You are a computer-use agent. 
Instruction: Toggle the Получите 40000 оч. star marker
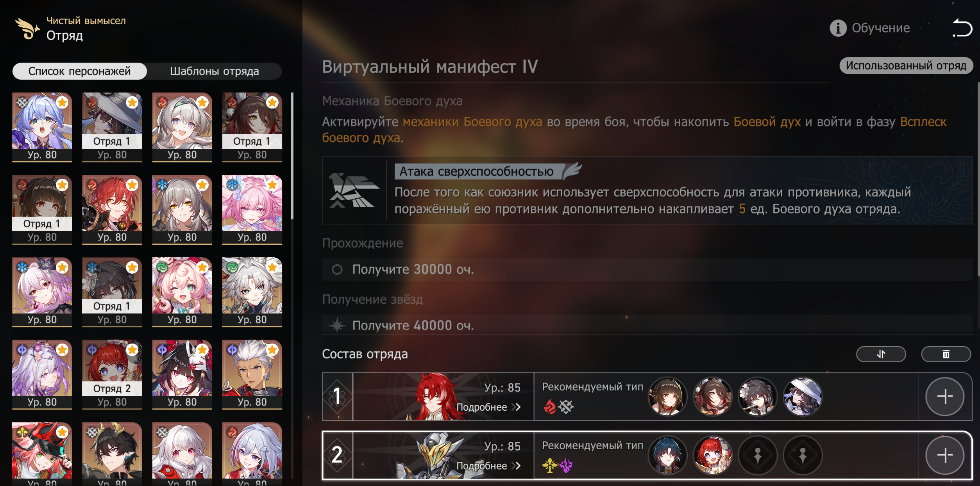point(337,325)
